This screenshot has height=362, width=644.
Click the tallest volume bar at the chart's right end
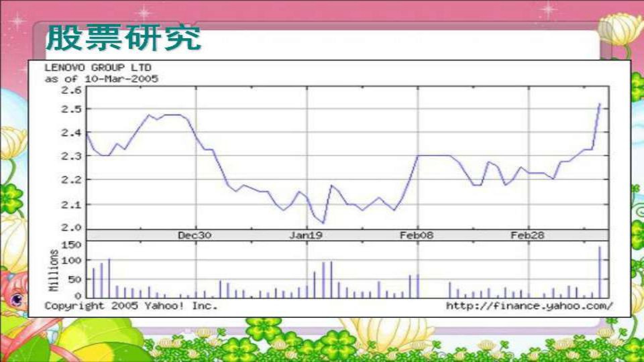(600, 272)
